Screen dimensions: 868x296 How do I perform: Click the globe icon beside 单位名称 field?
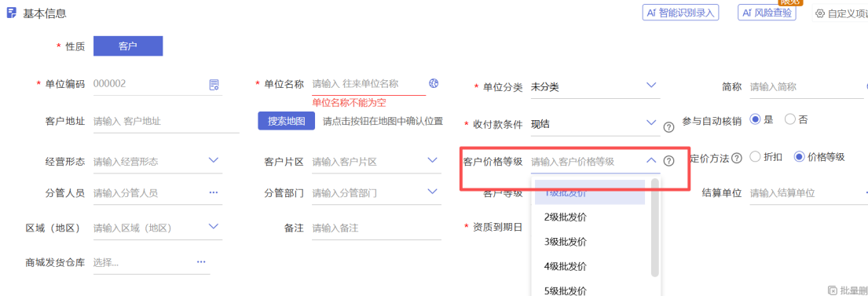coord(434,83)
